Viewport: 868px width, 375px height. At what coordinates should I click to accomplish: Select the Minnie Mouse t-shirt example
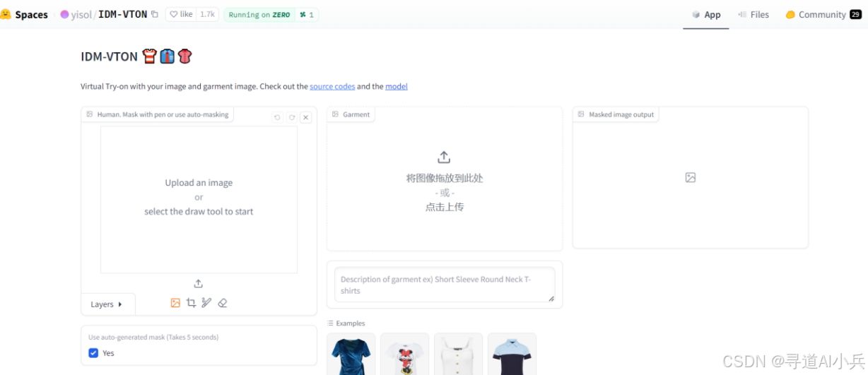pyautogui.click(x=404, y=354)
